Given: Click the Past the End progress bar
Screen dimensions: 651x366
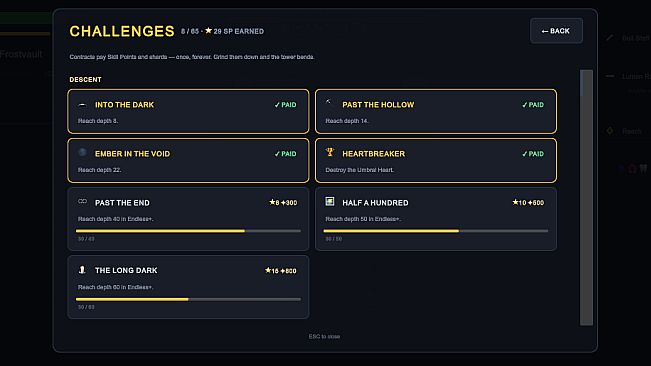Looking at the screenshot, I should tap(188, 231).
